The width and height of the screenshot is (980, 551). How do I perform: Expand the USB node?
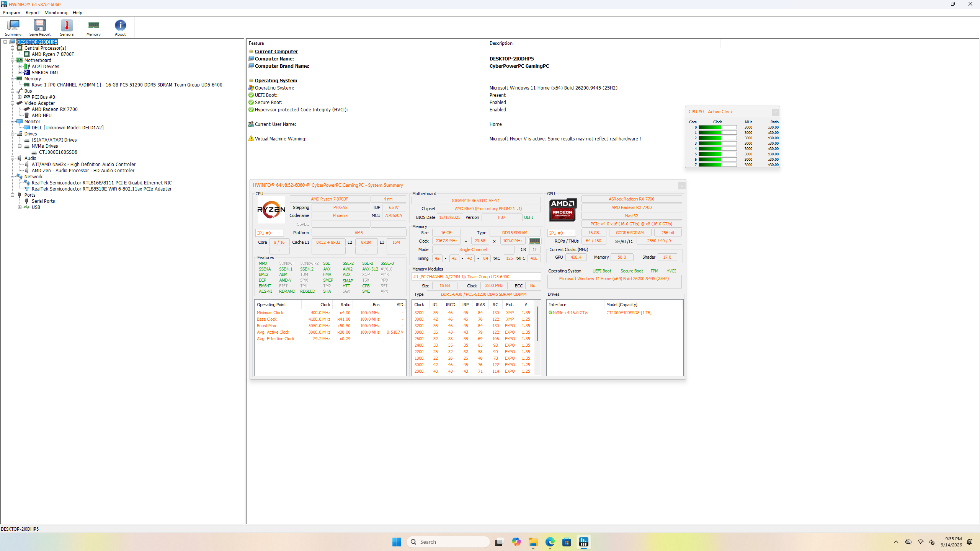pyautogui.click(x=20, y=207)
